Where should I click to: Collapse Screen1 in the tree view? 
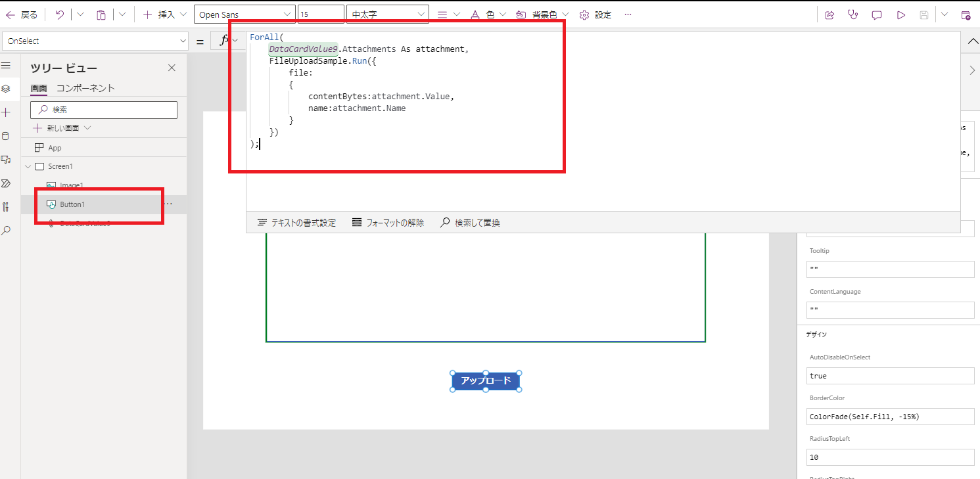[28, 166]
